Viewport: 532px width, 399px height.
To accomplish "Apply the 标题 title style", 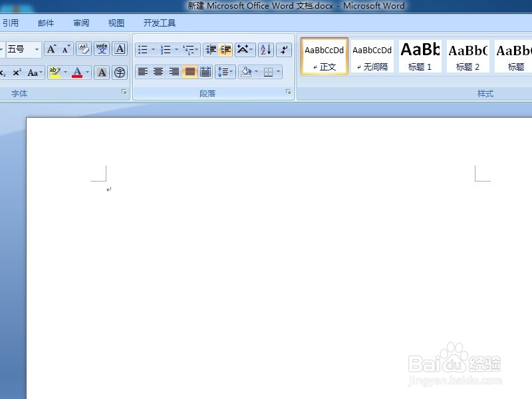I will (x=513, y=57).
